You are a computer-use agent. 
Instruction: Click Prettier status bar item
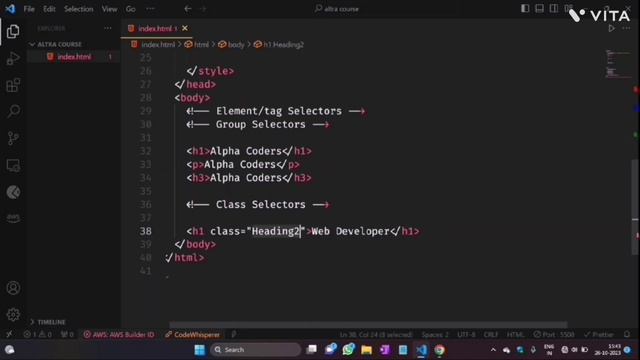coord(599,334)
